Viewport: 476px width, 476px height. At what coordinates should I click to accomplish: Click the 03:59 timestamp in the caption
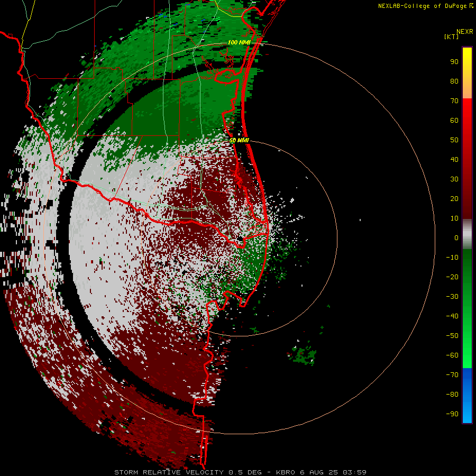354,472
